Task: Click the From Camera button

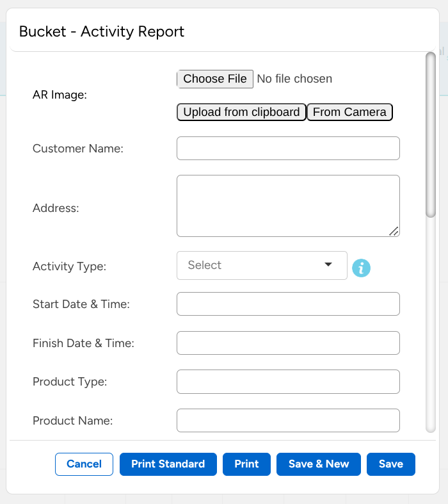Action: pyautogui.click(x=349, y=113)
